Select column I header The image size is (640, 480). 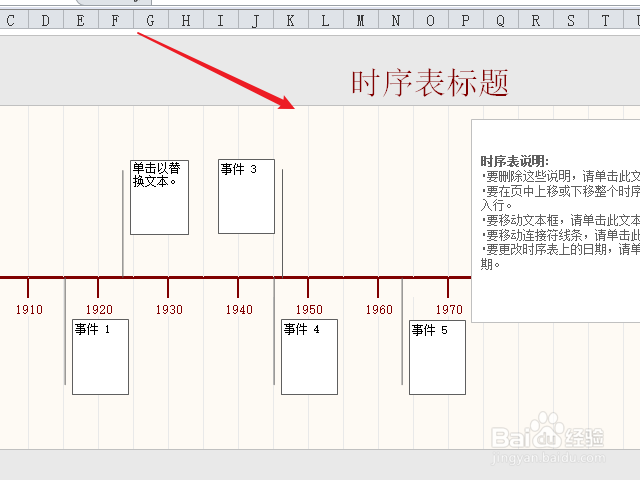click(221, 20)
